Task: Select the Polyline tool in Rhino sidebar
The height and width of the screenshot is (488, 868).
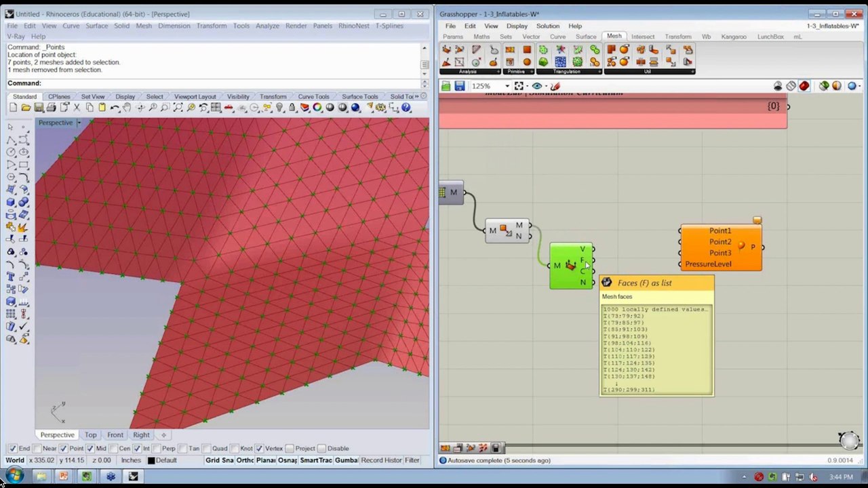Action: point(11,140)
